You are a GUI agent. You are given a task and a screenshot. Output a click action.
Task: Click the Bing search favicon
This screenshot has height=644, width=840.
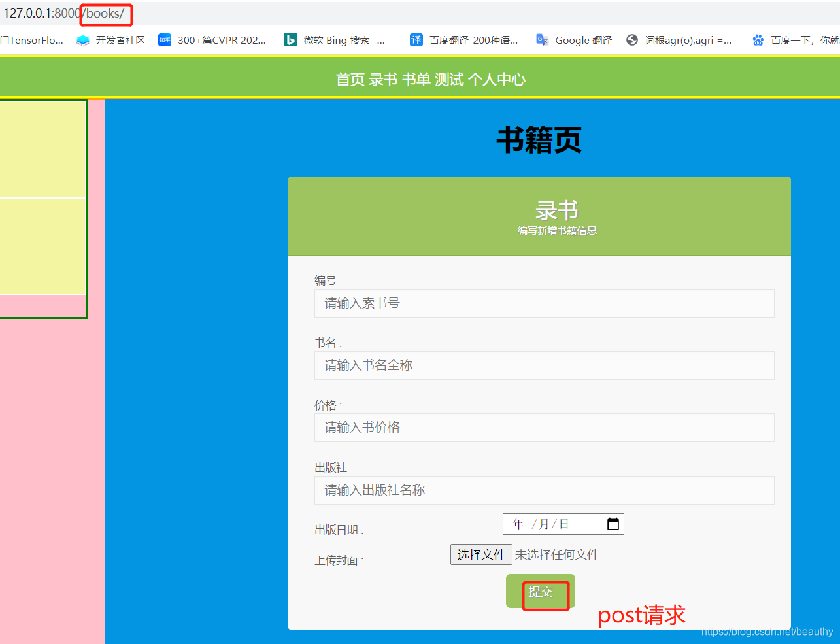290,40
